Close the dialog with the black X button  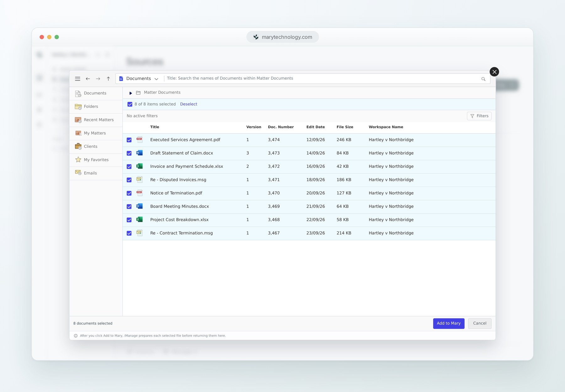pos(494,72)
